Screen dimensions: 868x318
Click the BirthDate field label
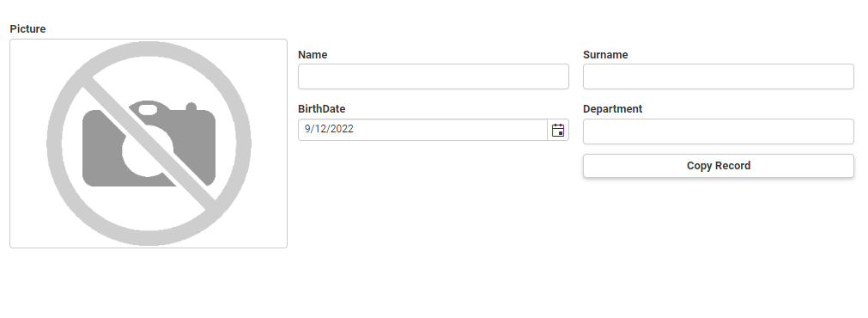pos(322,109)
